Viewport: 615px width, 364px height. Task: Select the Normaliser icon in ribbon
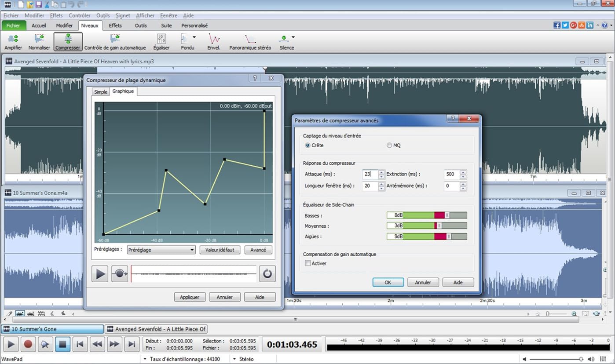tap(39, 42)
